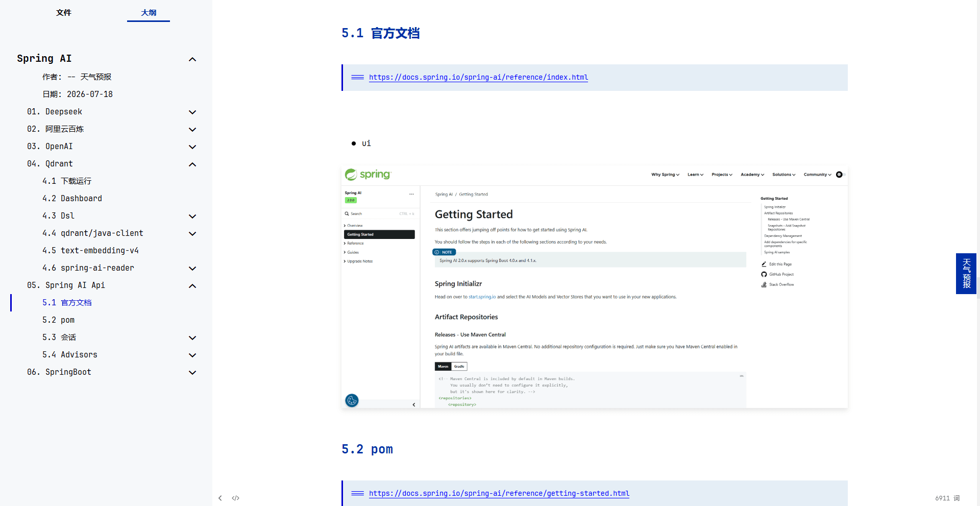
Task: Click the word count 6911 词
Action: 947,498
